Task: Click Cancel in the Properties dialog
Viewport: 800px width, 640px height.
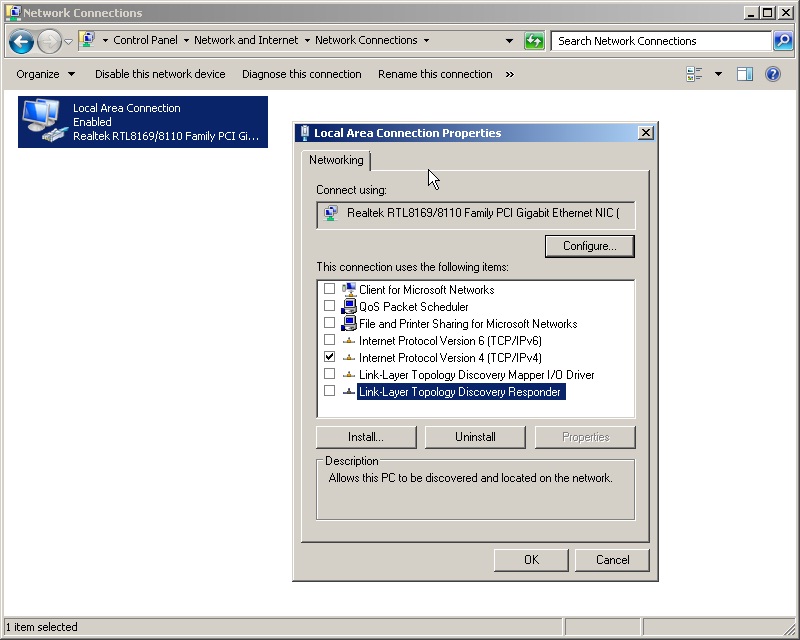Action: coord(612,560)
